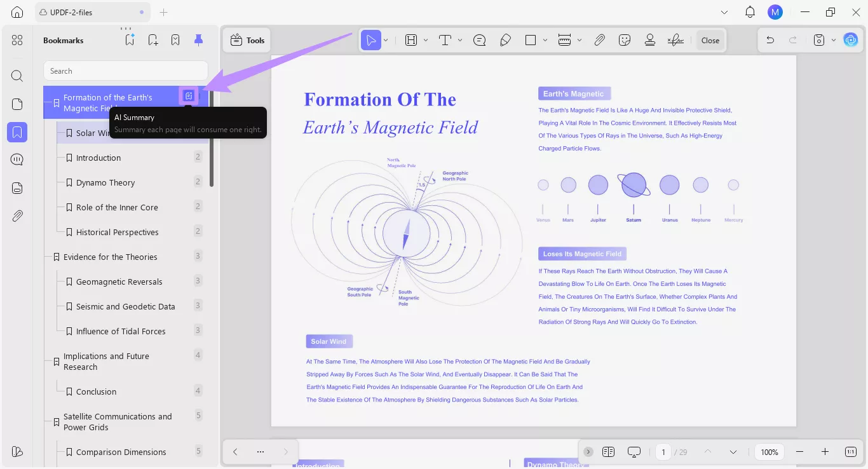Click the current page number field
Image resolution: width=868 pixels, height=469 pixels.
663,452
